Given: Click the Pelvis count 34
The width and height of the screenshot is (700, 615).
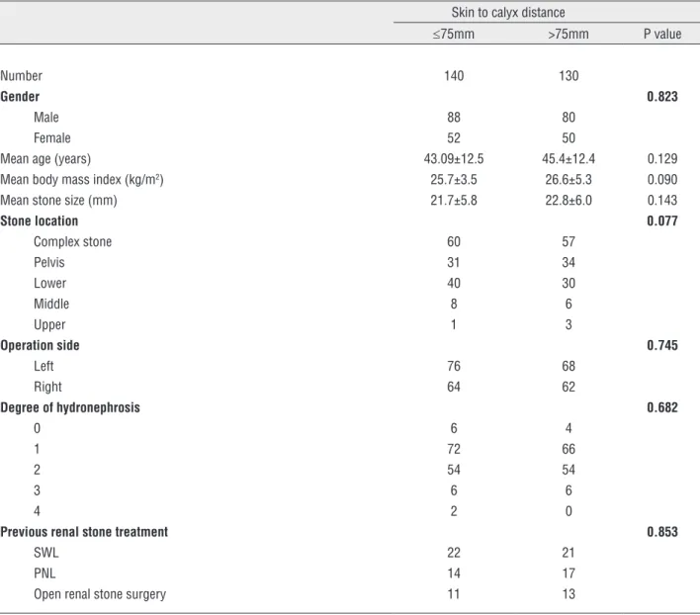Looking at the screenshot, I should click(569, 262).
